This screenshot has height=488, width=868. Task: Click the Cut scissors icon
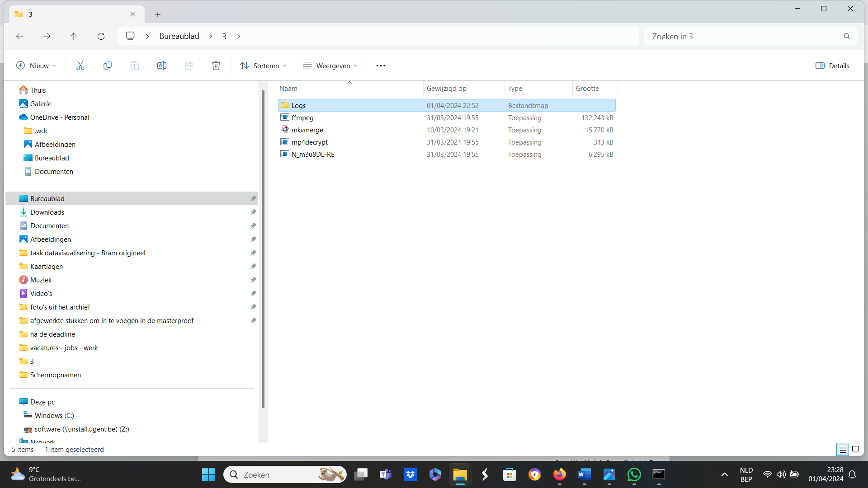click(80, 66)
